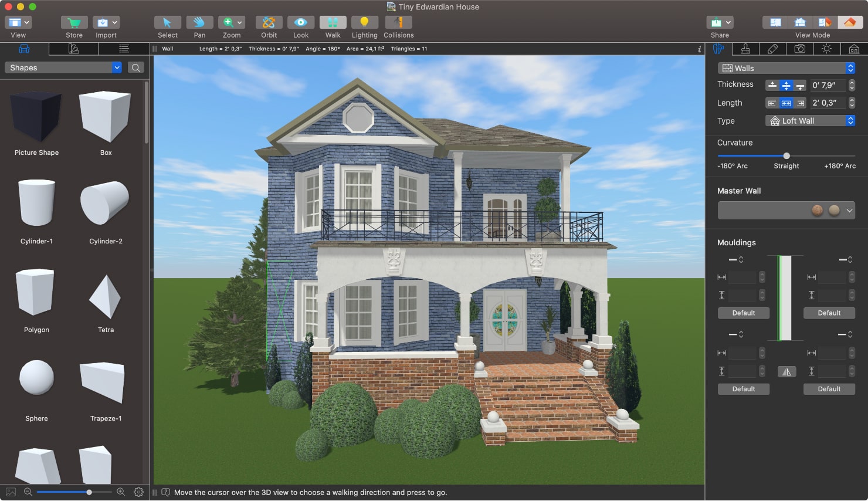Image resolution: width=868 pixels, height=501 pixels.
Task: Toggle Collisions detection
Action: pos(398,23)
